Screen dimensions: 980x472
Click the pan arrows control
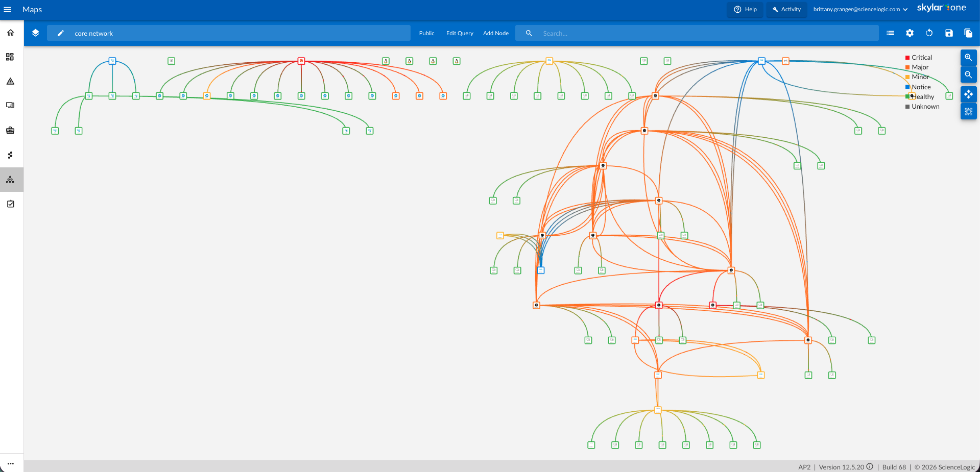[968, 94]
